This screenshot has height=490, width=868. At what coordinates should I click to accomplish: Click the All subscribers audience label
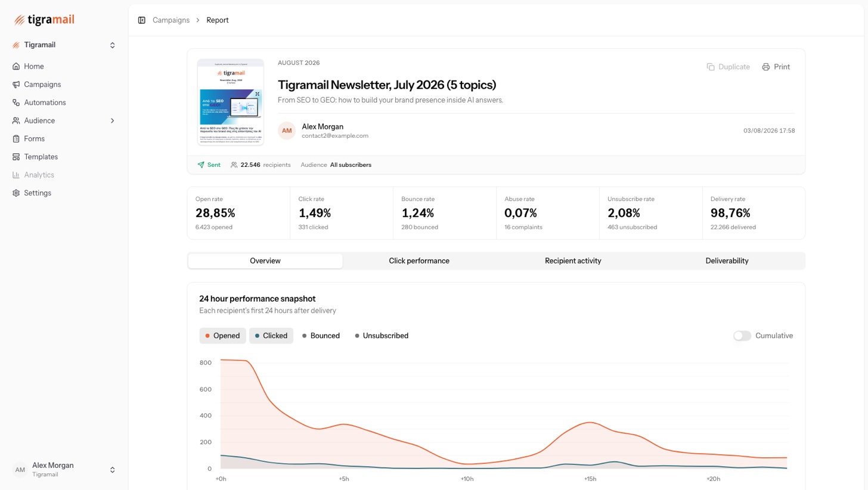click(x=351, y=165)
